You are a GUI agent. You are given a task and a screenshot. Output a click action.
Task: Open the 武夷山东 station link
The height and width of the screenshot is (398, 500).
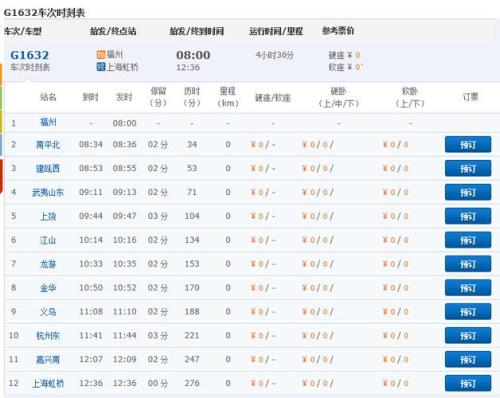pos(48,192)
